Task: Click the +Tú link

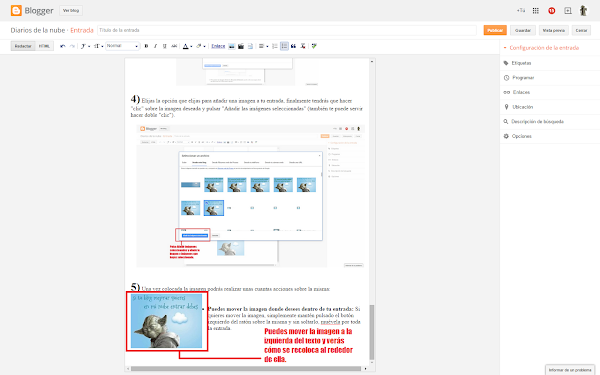Action: [521, 11]
